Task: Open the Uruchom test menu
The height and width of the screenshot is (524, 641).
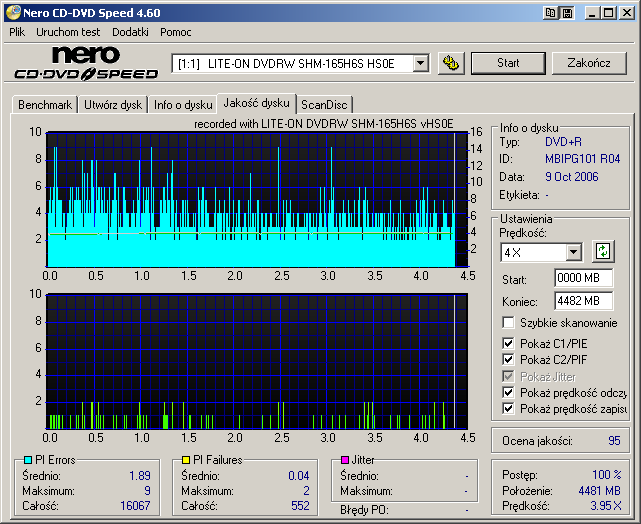Action: tap(68, 32)
